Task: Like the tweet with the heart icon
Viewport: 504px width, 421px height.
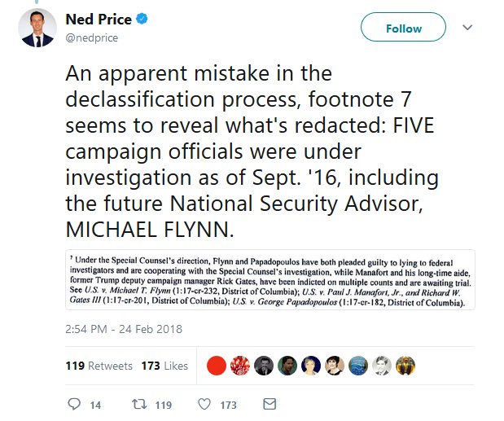Action: point(205,404)
